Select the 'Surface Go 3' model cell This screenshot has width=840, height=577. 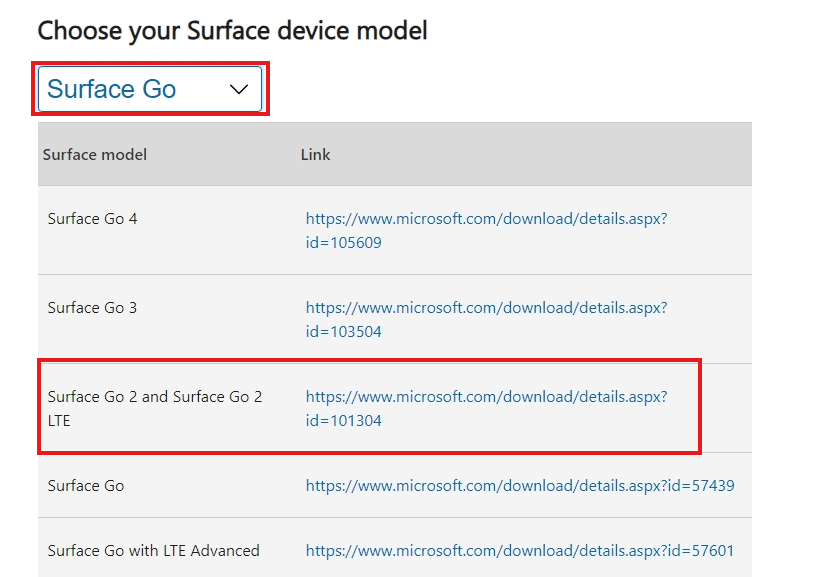coord(92,308)
